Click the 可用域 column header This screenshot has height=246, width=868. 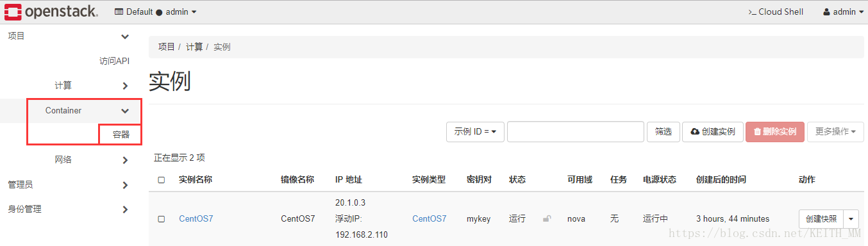580,180
